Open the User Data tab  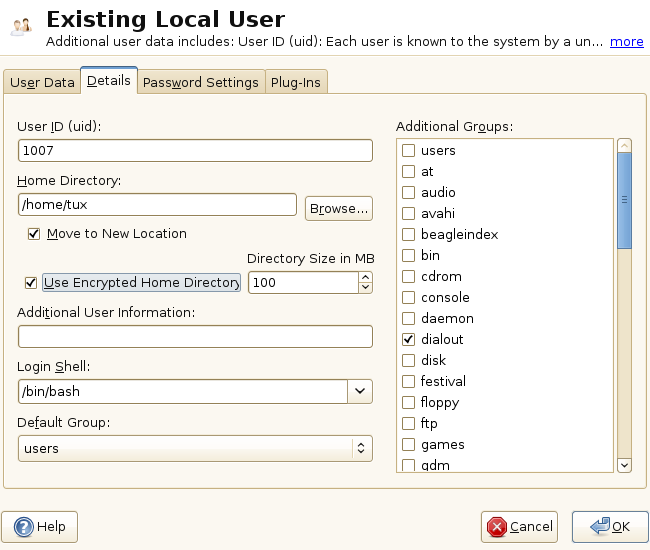[x=42, y=83]
